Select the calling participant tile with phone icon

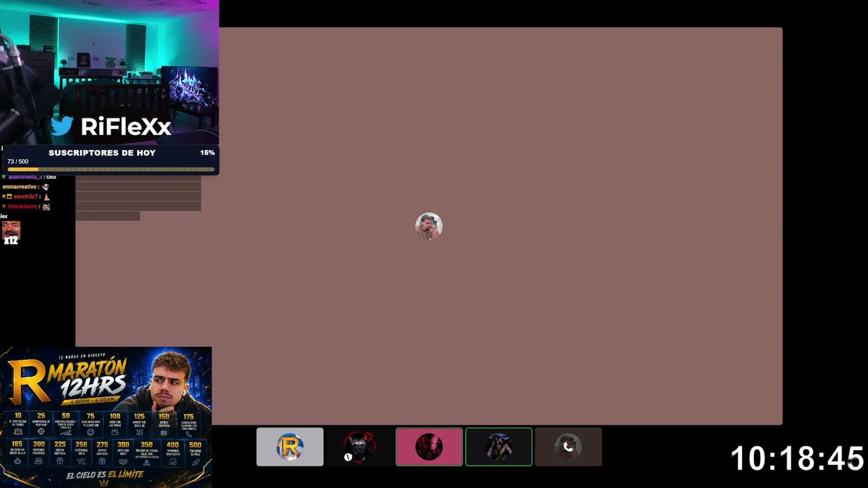coord(568,447)
